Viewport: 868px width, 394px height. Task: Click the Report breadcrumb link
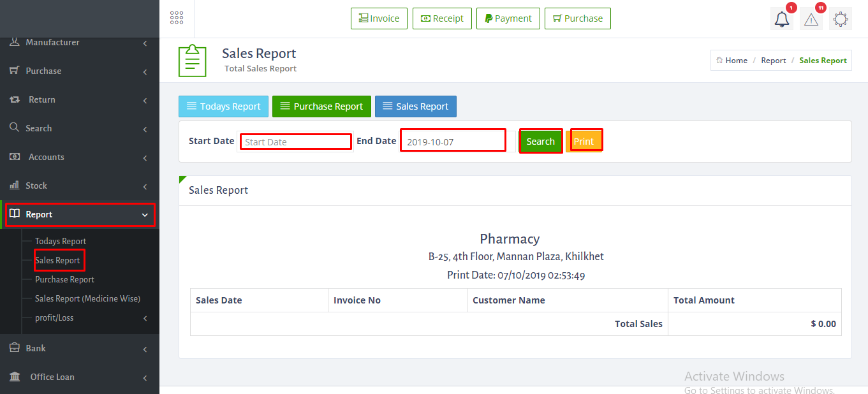click(773, 61)
